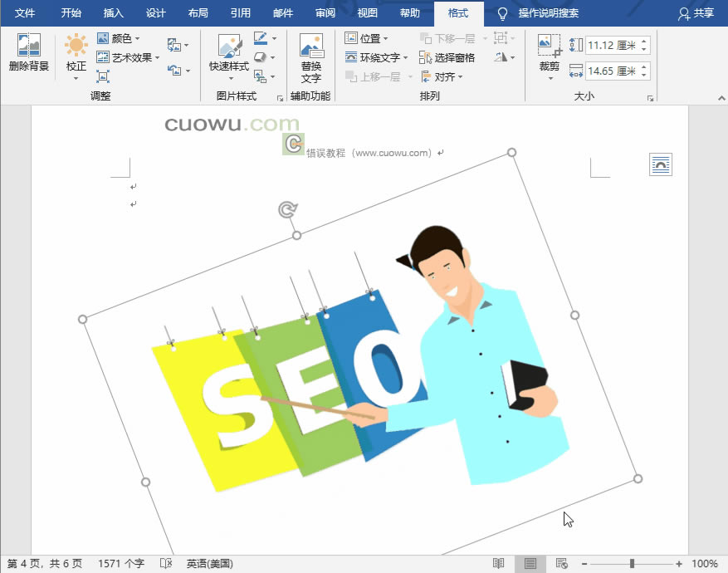
Task: Click the height field showing 11.12 厘米
Action: point(612,45)
